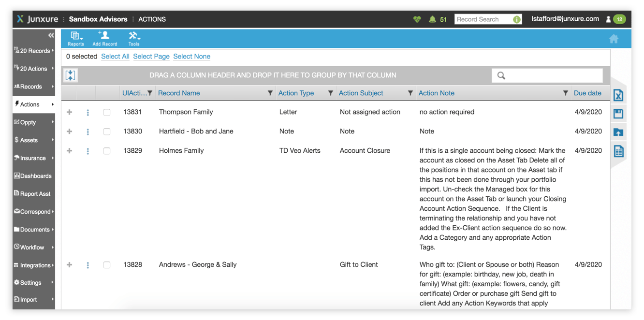Click the save layout disk icon
644x320 pixels.
(x=618, y=114)
